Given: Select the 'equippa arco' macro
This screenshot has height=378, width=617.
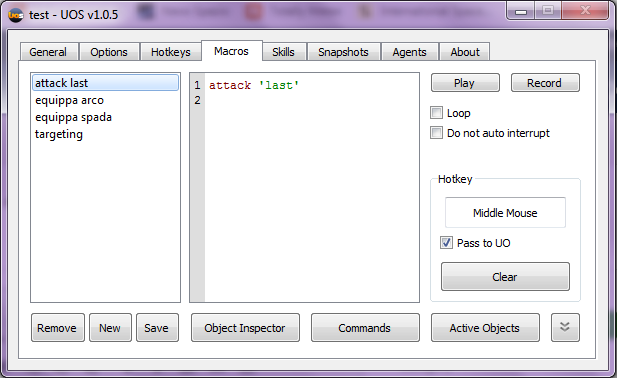Looking at the screenshot, I should point(105,100).
